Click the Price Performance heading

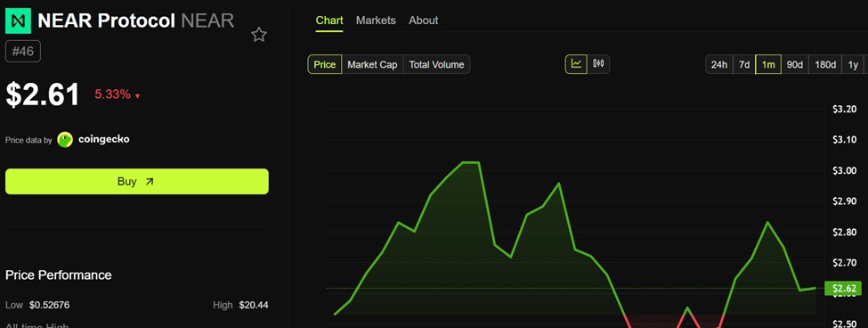tap(59, 275)
